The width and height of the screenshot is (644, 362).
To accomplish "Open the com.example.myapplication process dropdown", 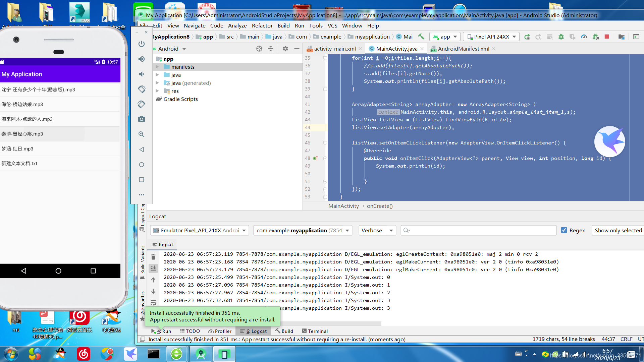I will (303, 230).
